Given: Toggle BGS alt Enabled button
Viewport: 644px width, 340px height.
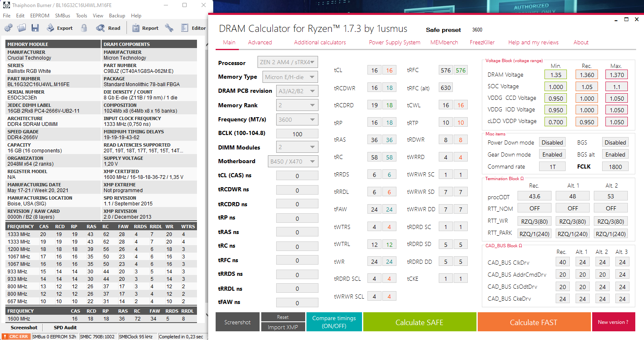Looking at the screenshot, I should tap(615, 154).
